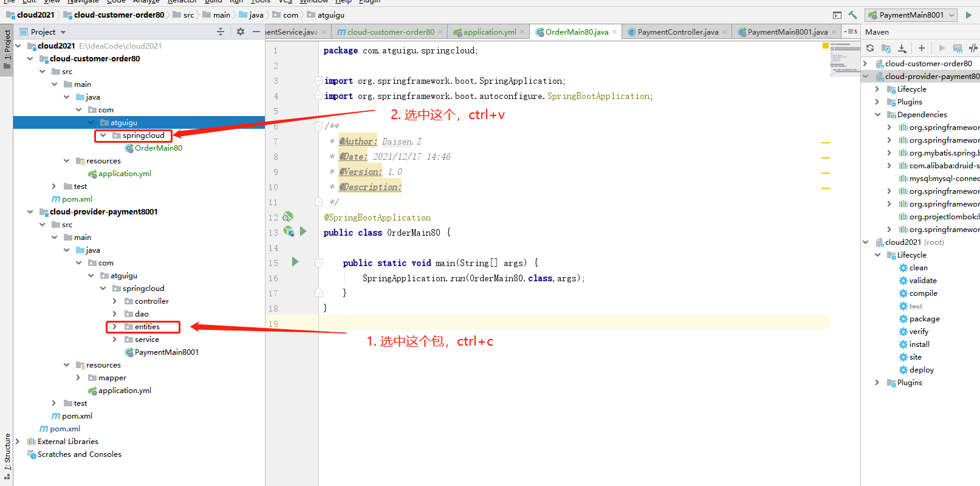Fold the import block at line 3

coord(318,80)
